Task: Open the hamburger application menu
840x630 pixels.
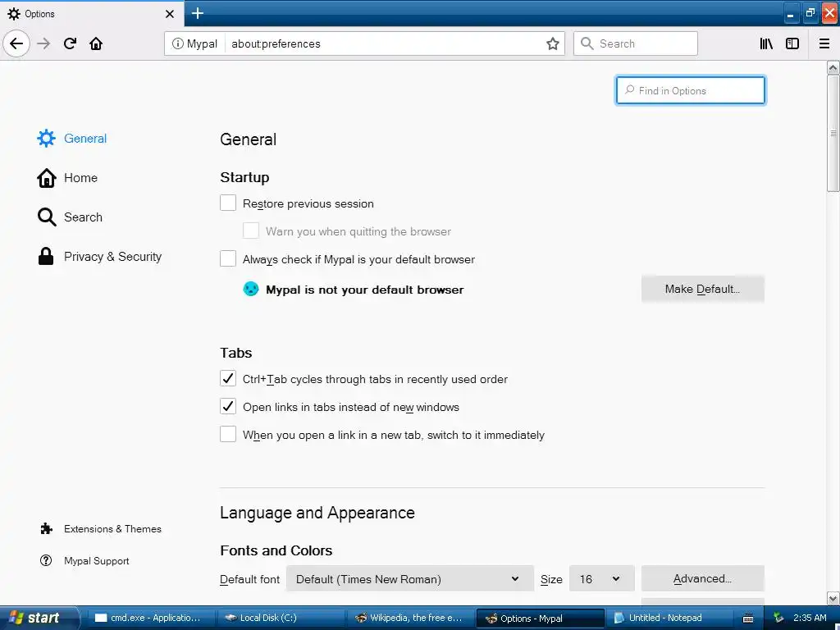Action: 824,43
